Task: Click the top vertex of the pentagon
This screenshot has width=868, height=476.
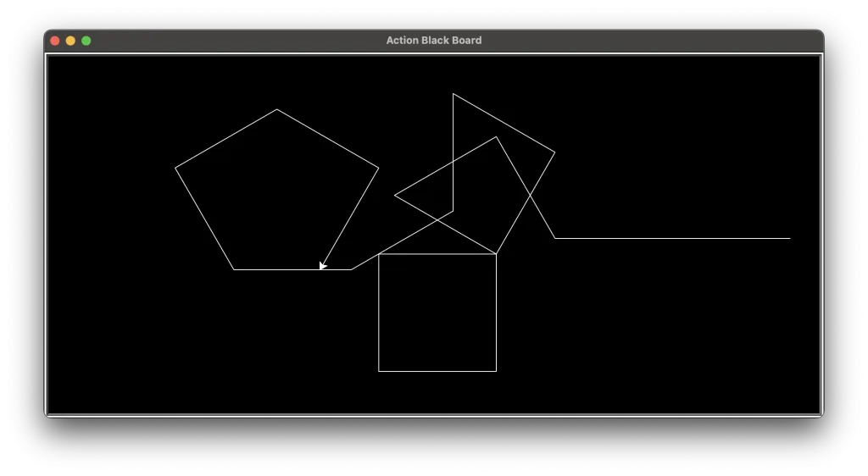Action: coord(276,109)
